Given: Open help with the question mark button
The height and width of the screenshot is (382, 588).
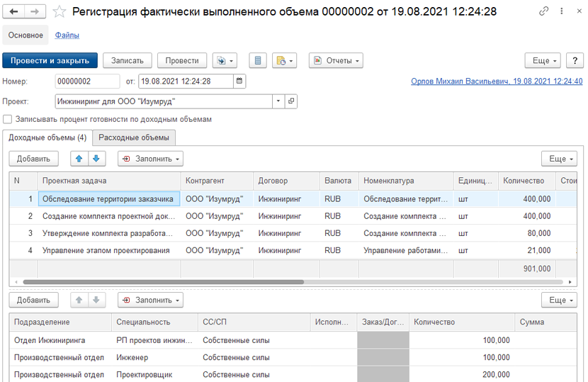Looking at the screenshot, I should click(575, 60).
